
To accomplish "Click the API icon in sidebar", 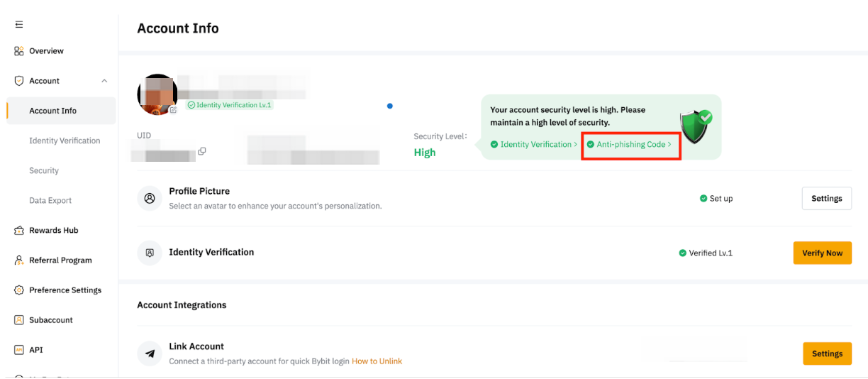I will (x=19, y=350).
